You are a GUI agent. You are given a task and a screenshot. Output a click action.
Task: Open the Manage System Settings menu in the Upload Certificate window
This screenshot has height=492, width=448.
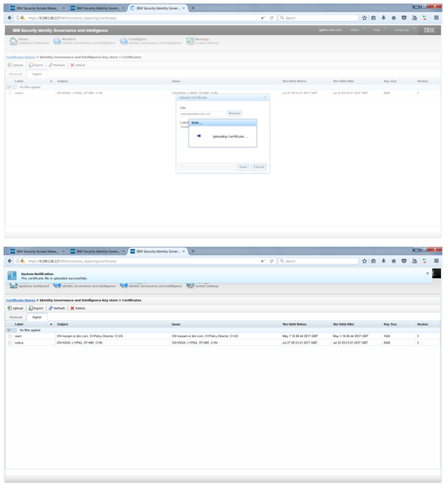coord(203,41)
